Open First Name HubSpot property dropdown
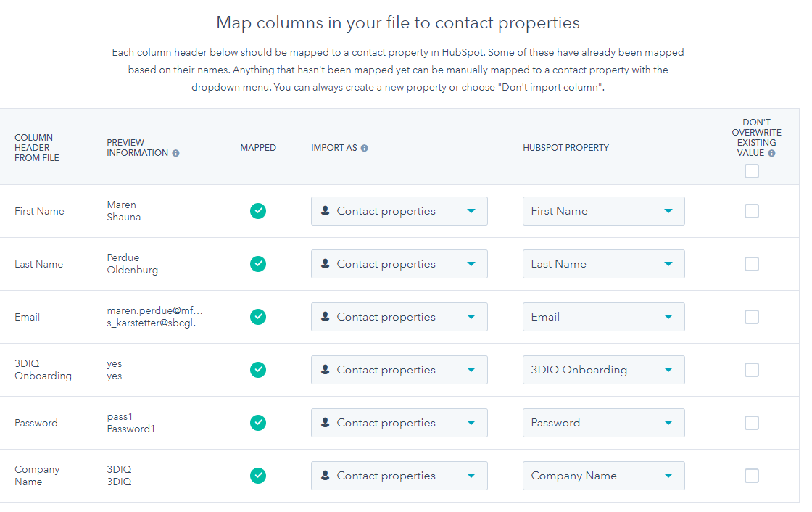812x512 pixels. point(604,211)
